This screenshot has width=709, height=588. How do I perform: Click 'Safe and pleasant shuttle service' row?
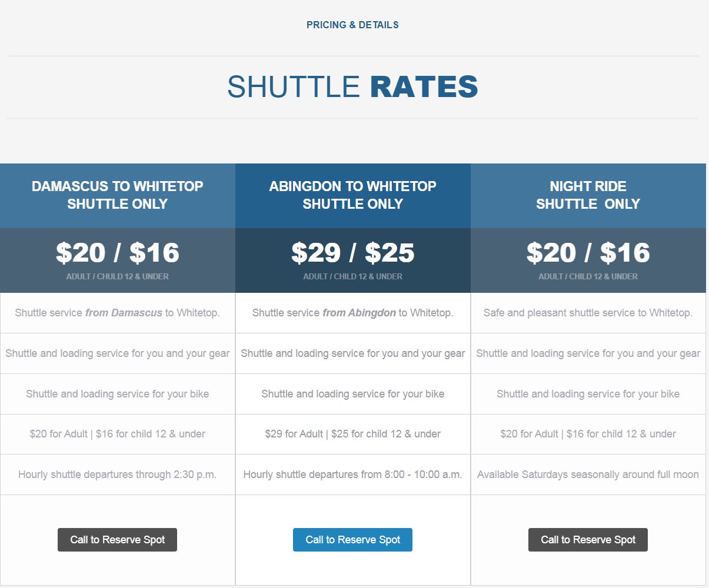[588, 313]
